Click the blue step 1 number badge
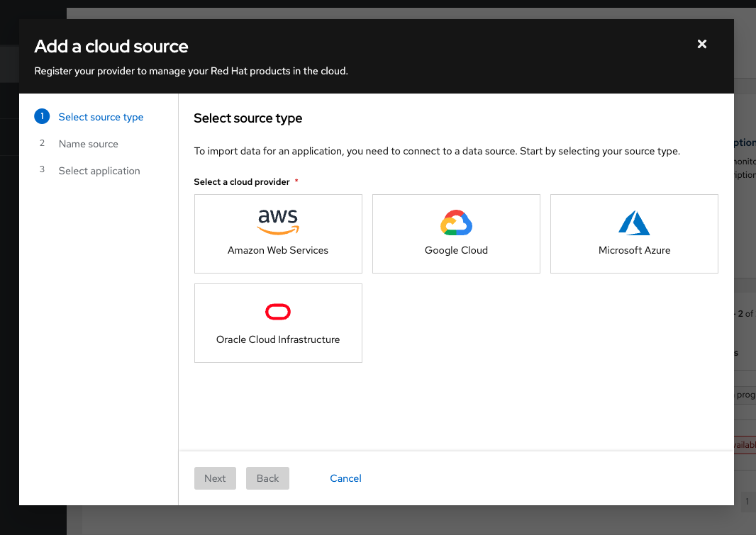756x535 pixels. 42,117
